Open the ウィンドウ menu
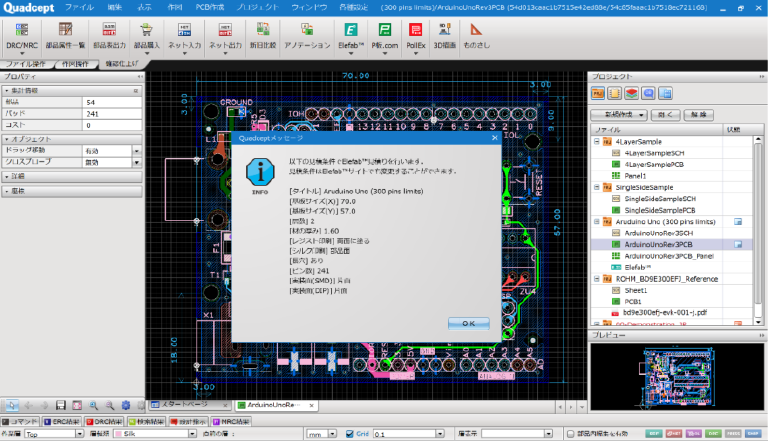 click(x=309, y=7)
